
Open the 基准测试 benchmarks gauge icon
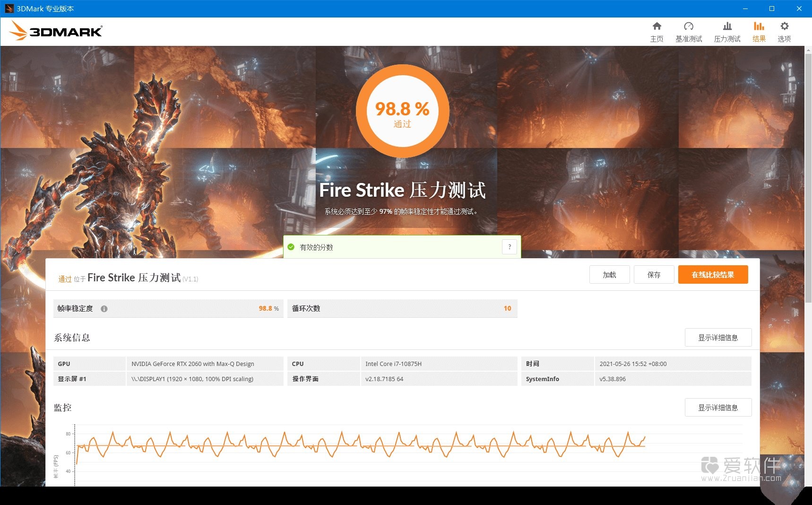tap(688, 26)
